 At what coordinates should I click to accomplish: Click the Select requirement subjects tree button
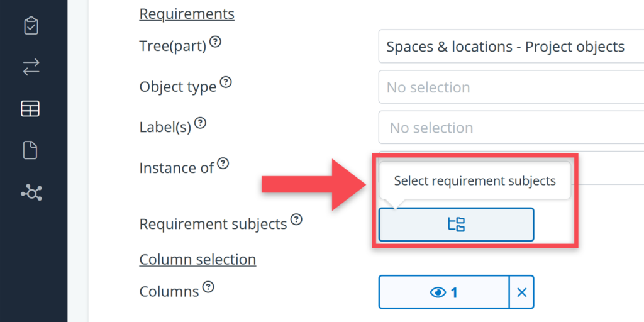(456, 225)
